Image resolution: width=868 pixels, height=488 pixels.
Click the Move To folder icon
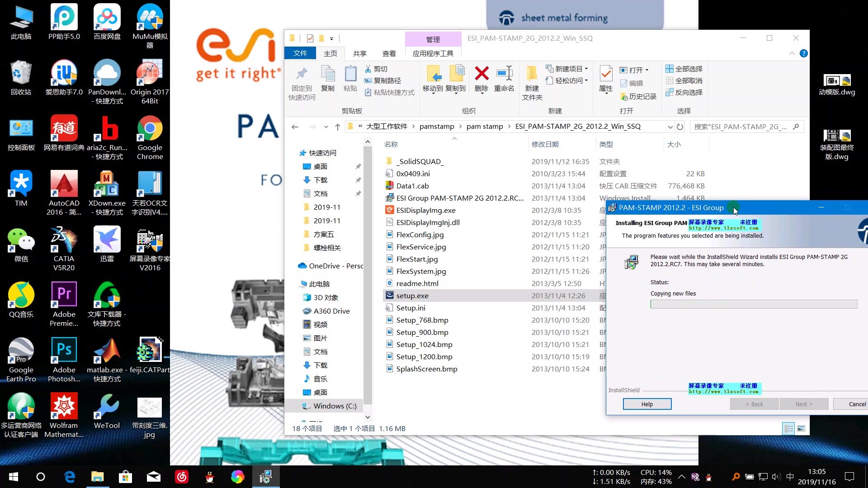pyautogui.click(x=433, y=74)
